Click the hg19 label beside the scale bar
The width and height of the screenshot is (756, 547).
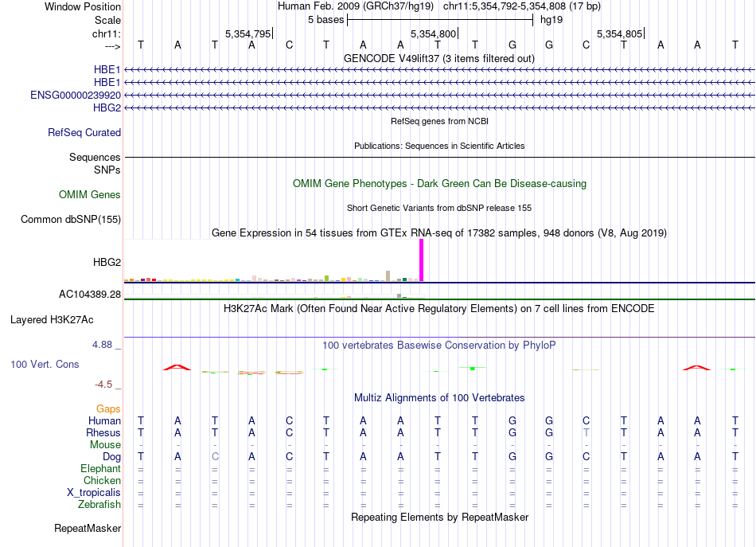[551, 20]
